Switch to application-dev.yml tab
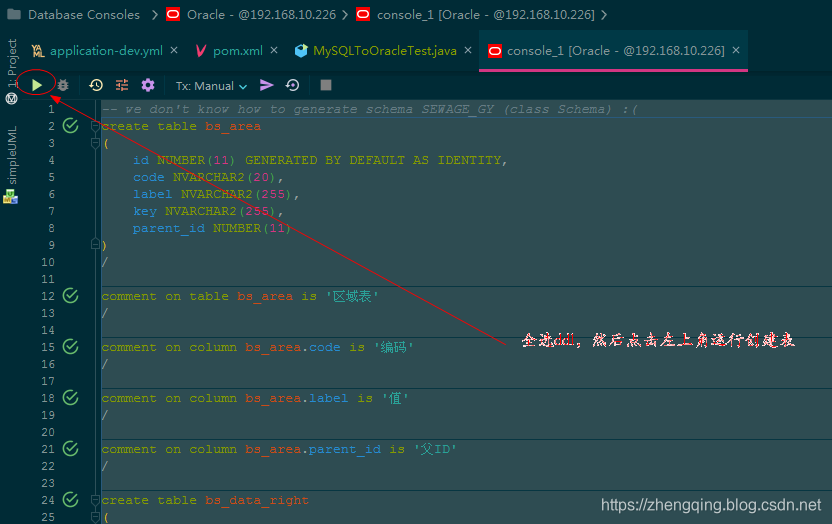 (x=106, y=51)
